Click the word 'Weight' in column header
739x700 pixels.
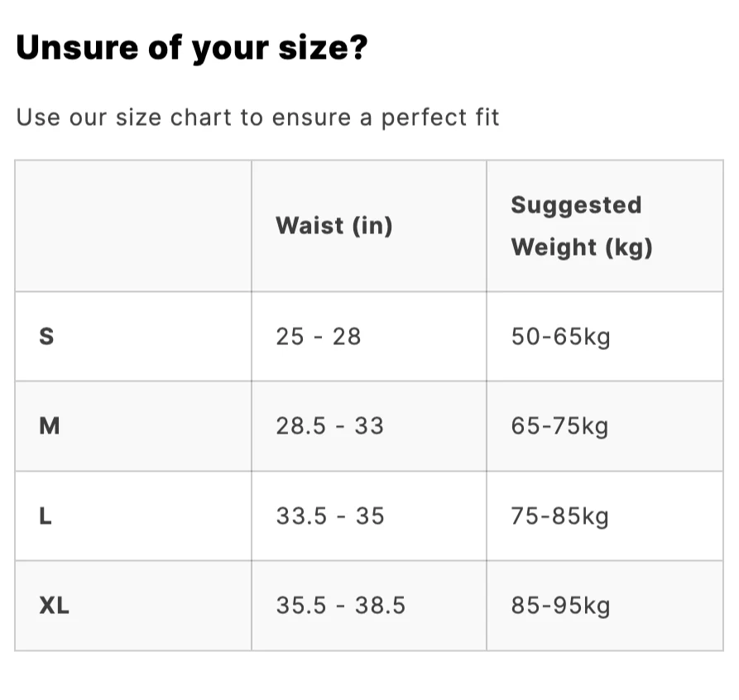click(x=554, y=248)
